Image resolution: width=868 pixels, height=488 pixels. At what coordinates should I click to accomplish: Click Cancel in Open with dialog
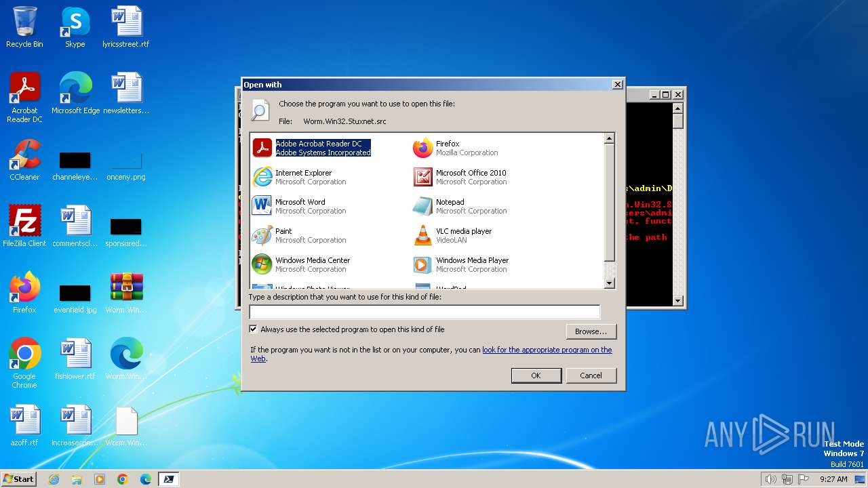coord(591,375)
